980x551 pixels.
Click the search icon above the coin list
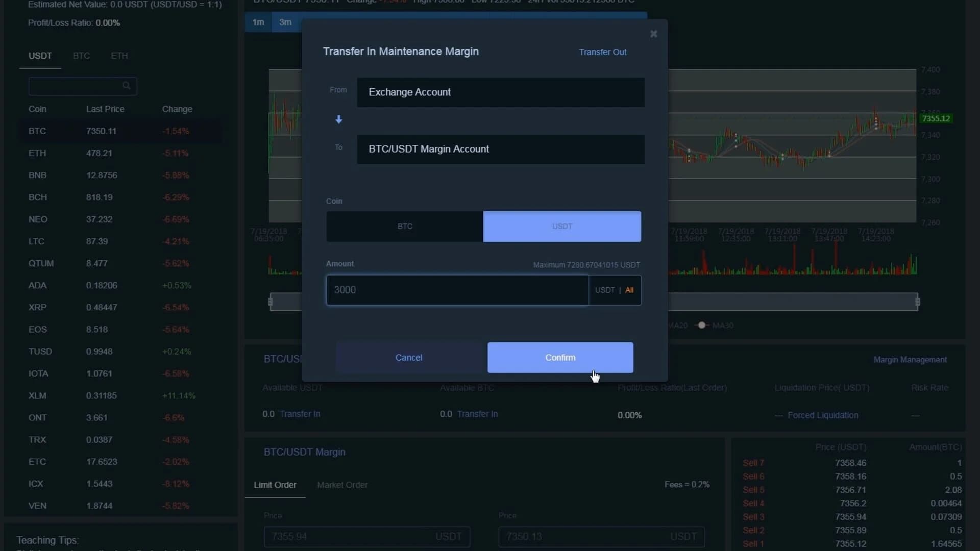point(127,86)
